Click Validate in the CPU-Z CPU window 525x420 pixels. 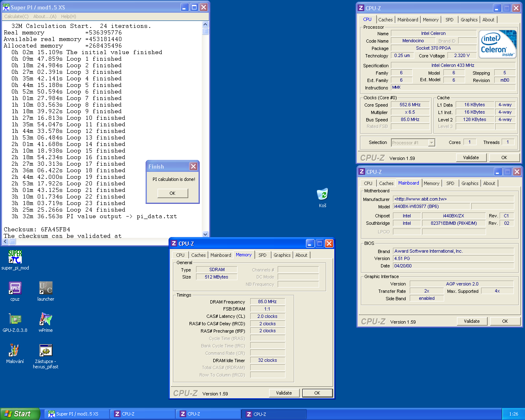tap(471, 157)
